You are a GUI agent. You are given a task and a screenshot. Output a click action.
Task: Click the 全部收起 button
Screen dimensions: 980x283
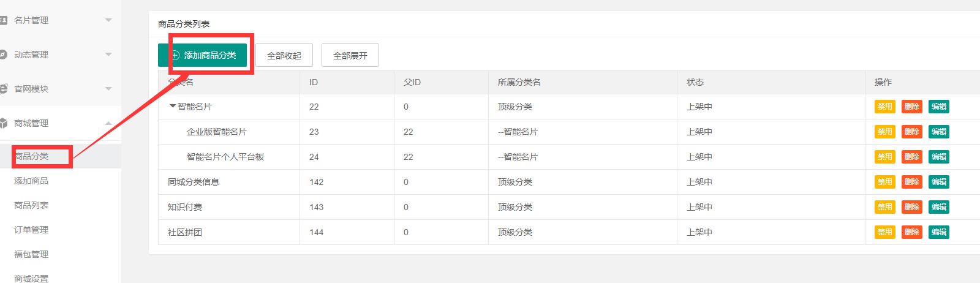pyautogui.click(x=284, y=55)
